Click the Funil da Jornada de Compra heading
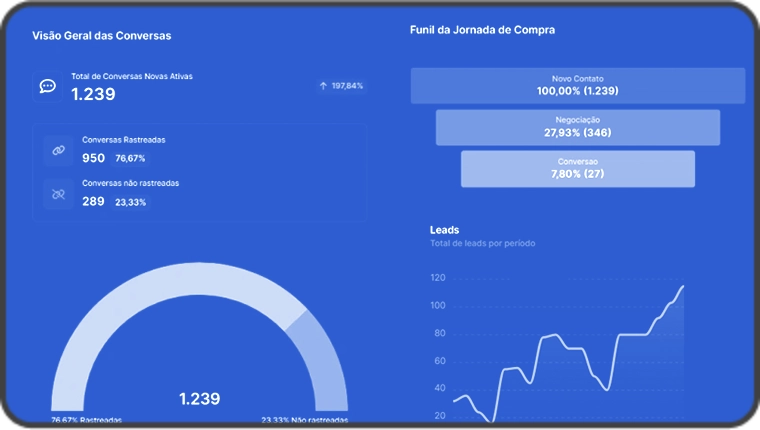Image resolution: width=760 pixels, height=430 pixels. pyautogui.click(x=482, y=30)
